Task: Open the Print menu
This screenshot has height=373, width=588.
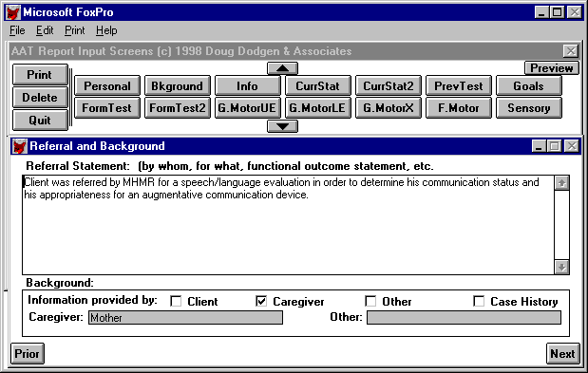Action: pyautogui.click(x=75, y=30)
